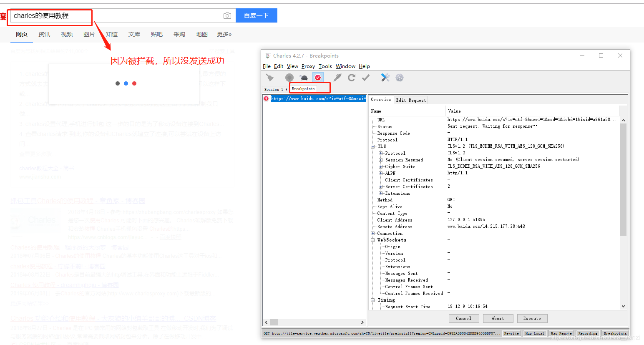Click the Remote Address row in Overview
Image resolution: width=644 pixels, height=345 pixels.
[494, 227]
